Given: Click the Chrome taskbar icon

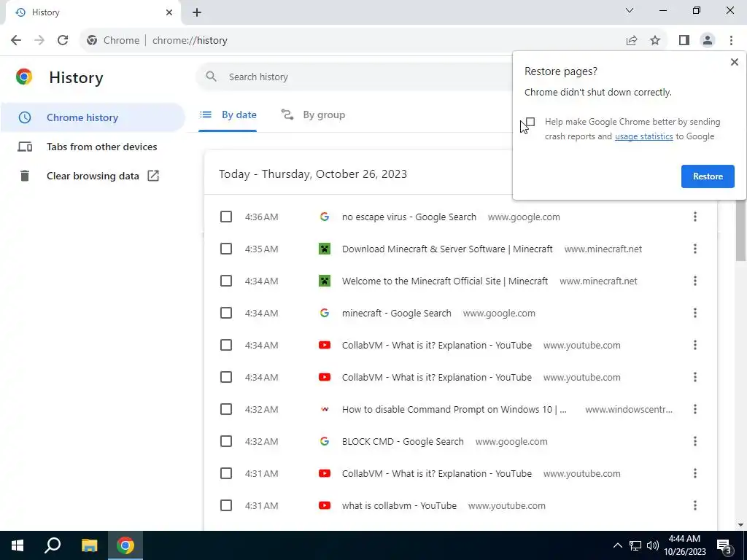Looking at the screenshot, I should pyautogui.click(x=125, y=545).
